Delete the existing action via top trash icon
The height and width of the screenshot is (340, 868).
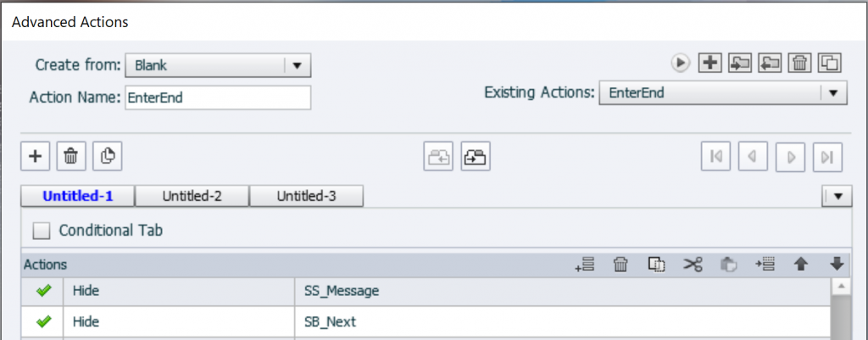pyautogui.click(x=800, y=62)
